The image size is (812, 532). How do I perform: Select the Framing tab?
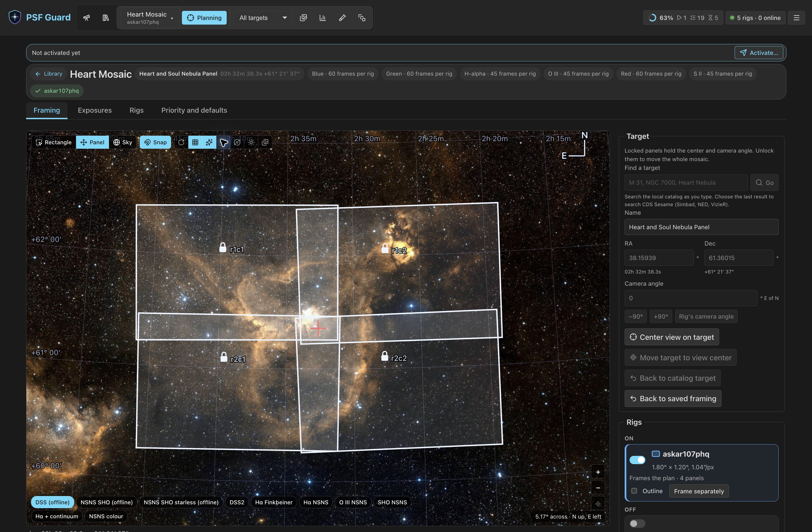[47, 110]
